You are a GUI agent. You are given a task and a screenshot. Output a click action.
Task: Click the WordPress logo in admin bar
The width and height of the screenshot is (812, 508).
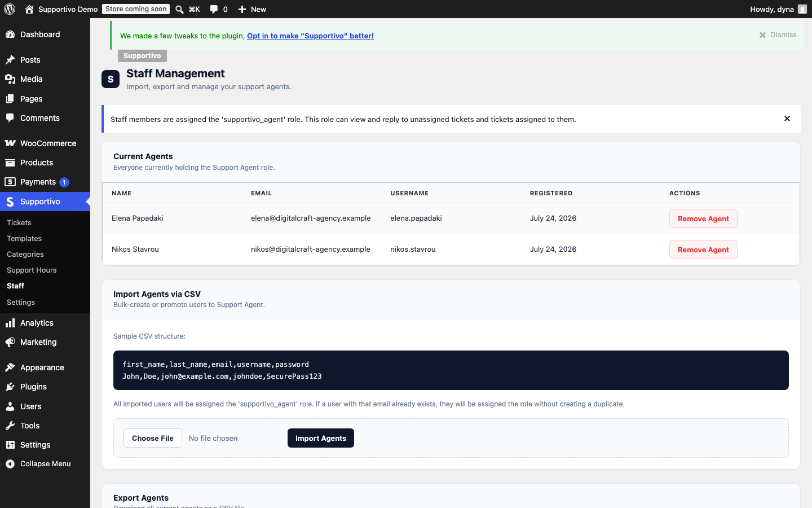(x=10, y=9)
